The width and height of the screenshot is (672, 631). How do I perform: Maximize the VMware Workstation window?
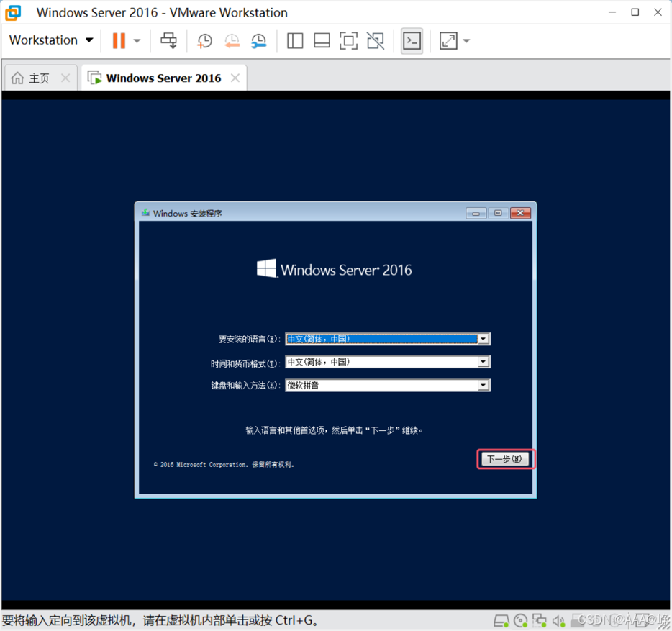[635, 12]
